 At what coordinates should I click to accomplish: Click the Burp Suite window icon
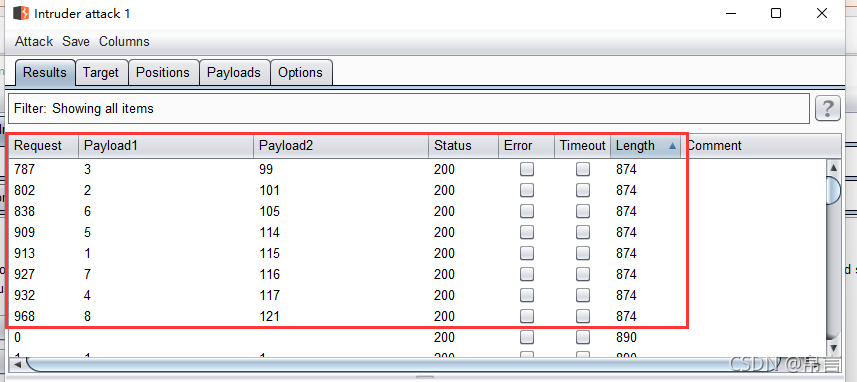coord(21,14)
